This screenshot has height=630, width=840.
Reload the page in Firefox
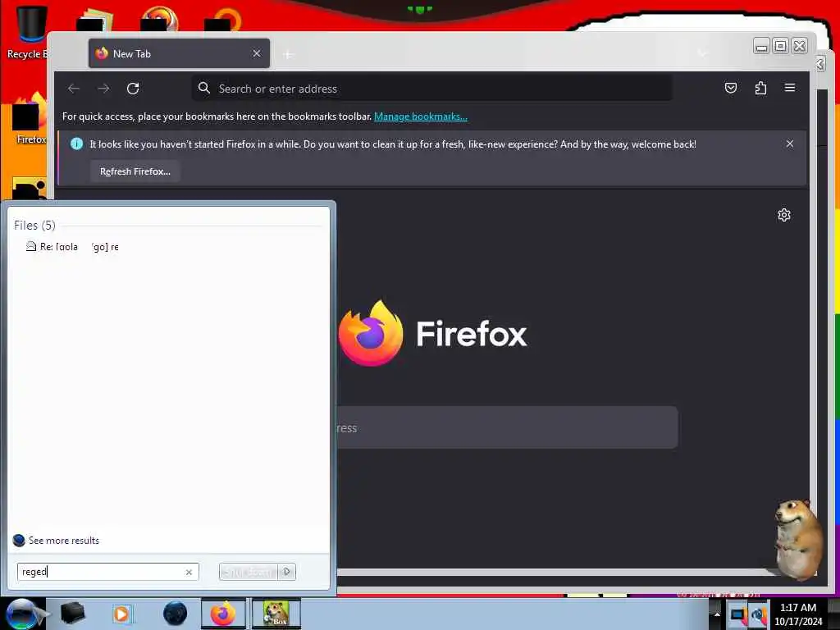tap(133, 89)
